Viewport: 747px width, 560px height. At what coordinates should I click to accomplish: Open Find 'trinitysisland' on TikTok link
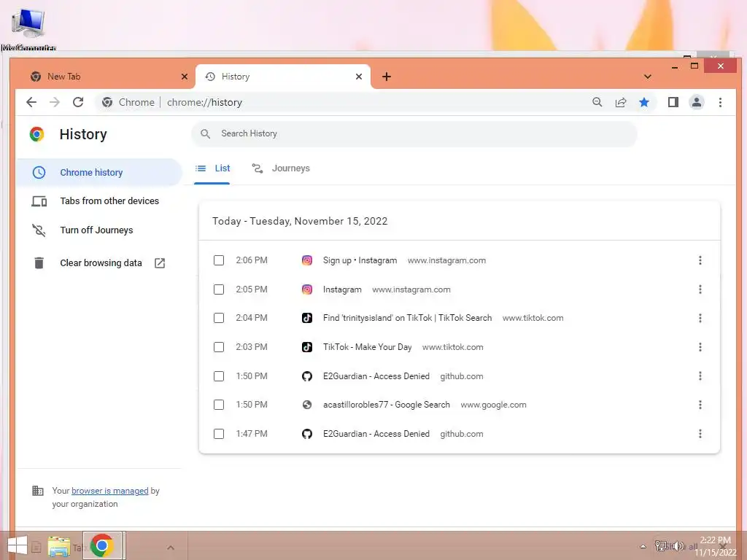[407, 318]
